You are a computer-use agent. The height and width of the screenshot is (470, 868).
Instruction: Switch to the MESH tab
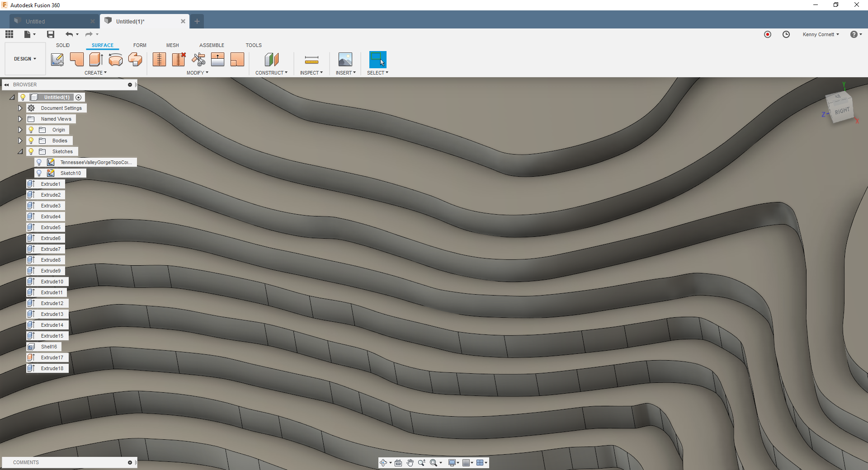click(172, 45)
